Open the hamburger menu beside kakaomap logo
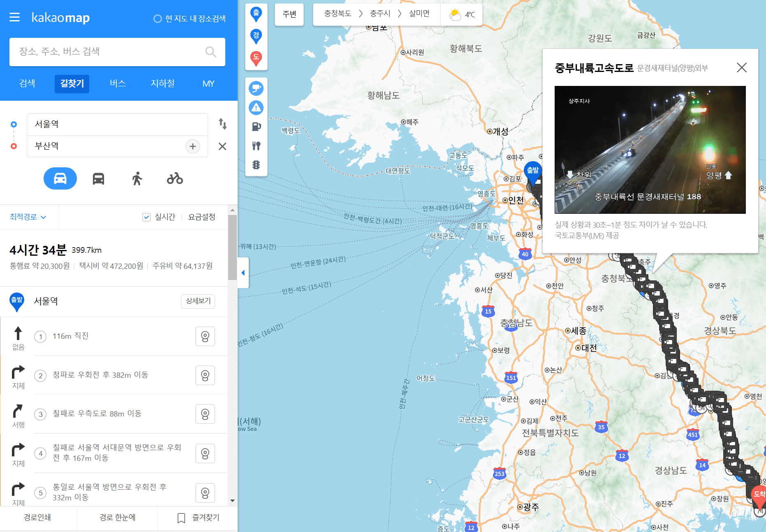The width and height of the screenshot is (766, 532). 14,17
